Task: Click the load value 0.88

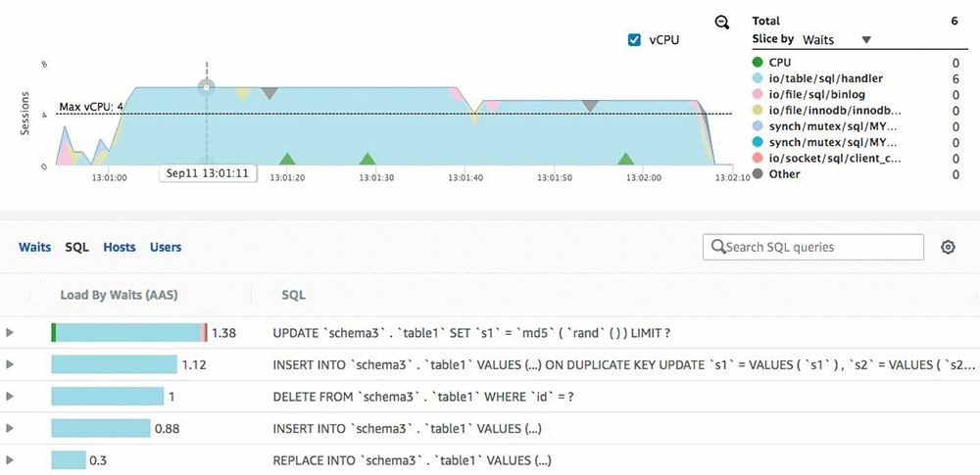Action: coord(168,428)
